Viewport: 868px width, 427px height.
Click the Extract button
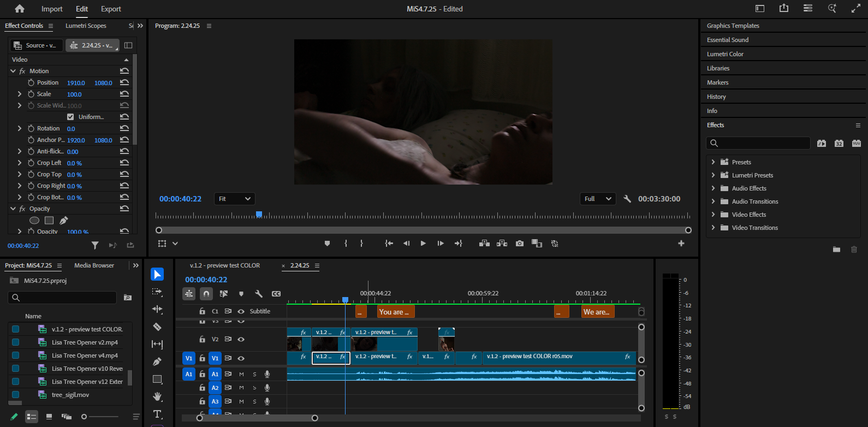click(x=502, y=244)
